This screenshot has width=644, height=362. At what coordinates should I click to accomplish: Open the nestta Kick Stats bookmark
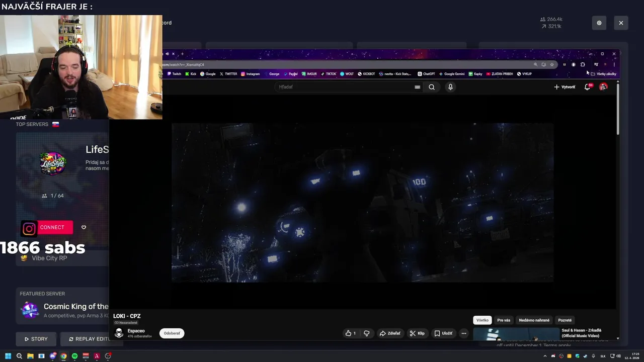coord(395,74)
